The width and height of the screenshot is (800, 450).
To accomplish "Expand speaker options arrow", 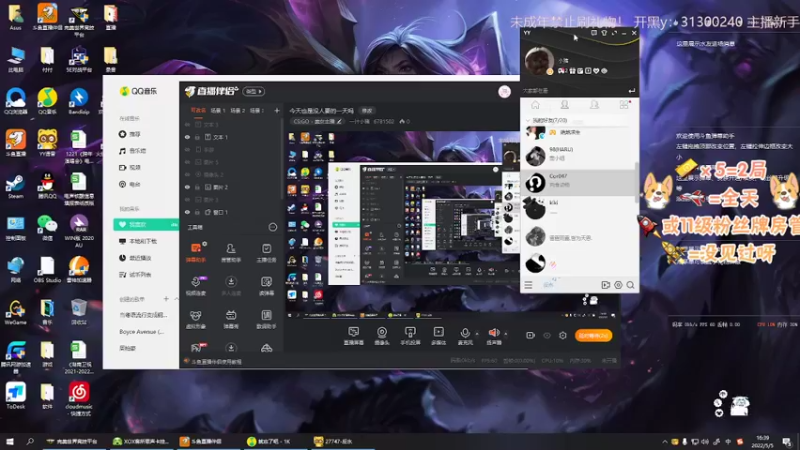I will pyautogui.click(x=506, y=334).
